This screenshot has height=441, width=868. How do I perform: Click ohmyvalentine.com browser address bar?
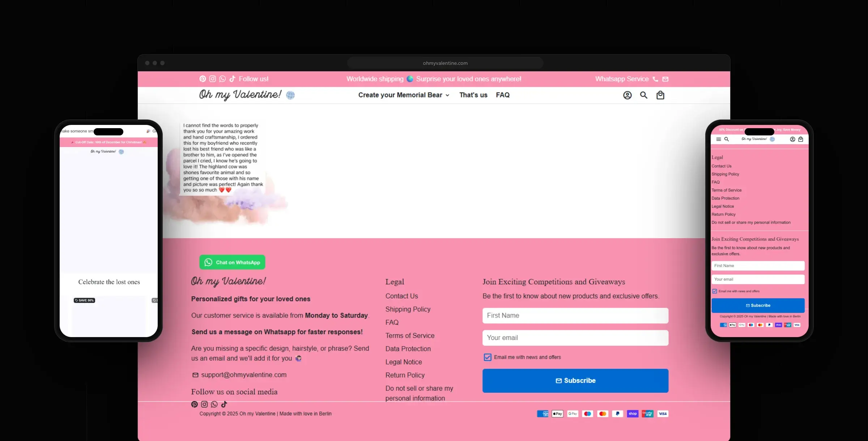point(445,63)
